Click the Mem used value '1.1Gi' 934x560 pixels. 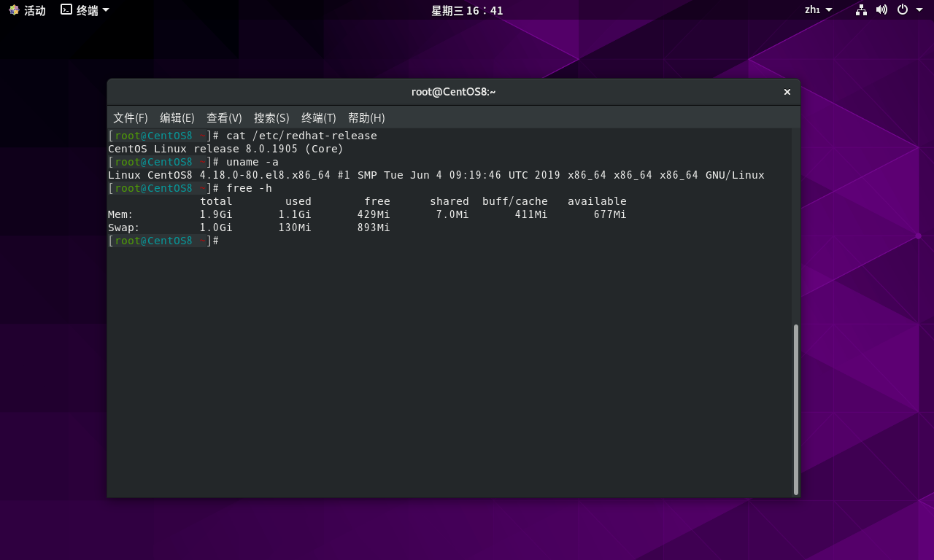pos(295,214)
